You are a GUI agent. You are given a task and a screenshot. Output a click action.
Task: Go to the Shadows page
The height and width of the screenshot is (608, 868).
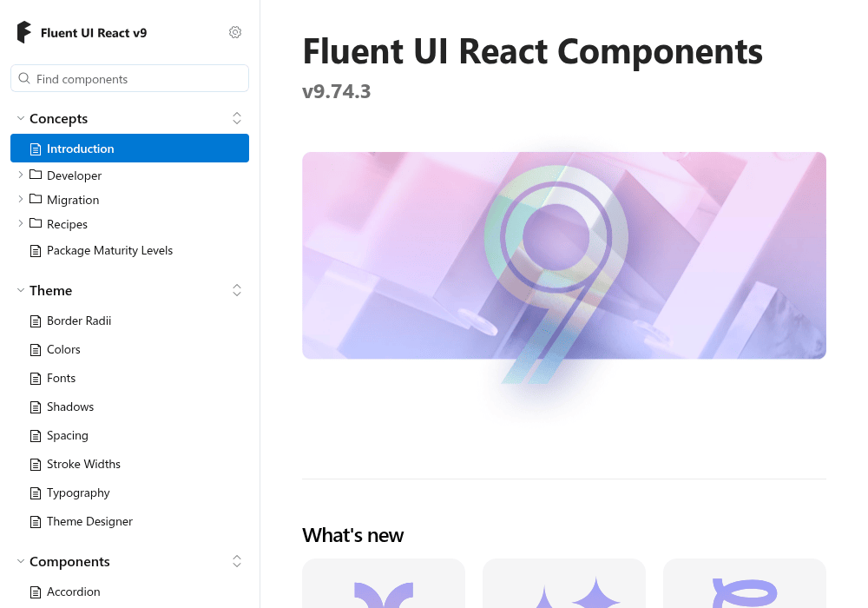pyautogui.click(x=70, y=407)
